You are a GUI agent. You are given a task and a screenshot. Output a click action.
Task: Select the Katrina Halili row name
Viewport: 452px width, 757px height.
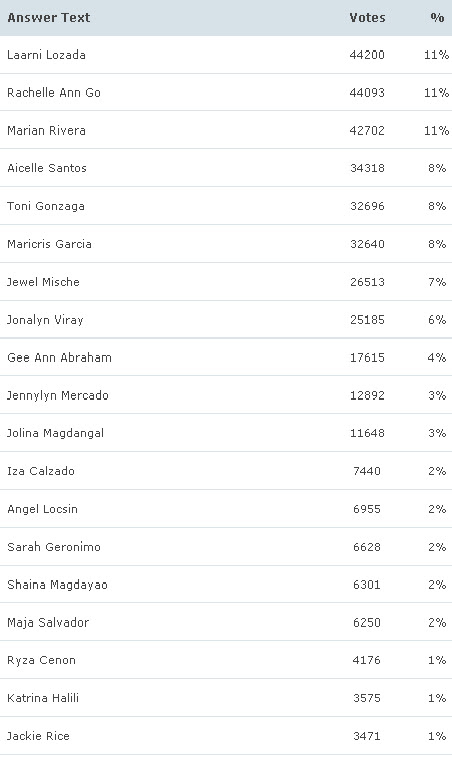click(43, 698)
